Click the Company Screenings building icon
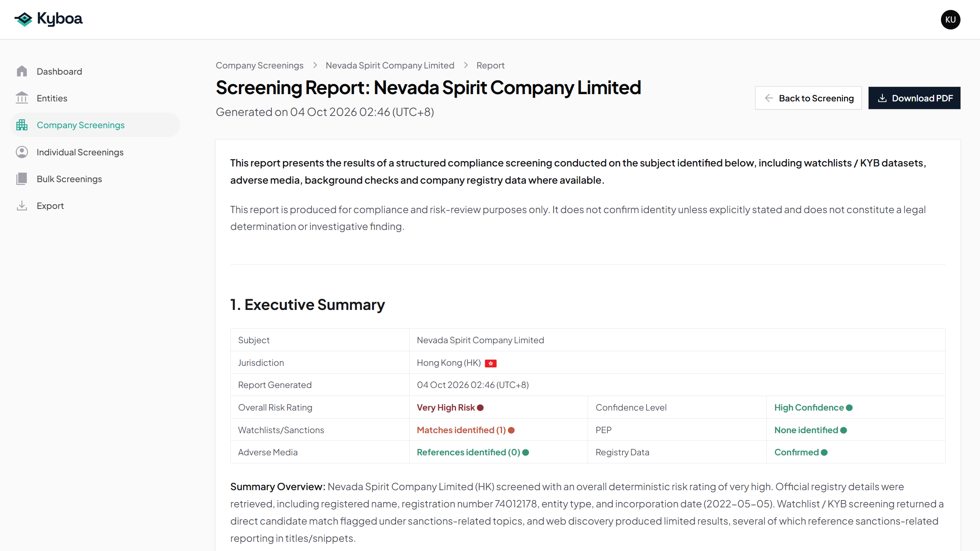Viewport: 980px width, 551px height. tap(22, 125)
